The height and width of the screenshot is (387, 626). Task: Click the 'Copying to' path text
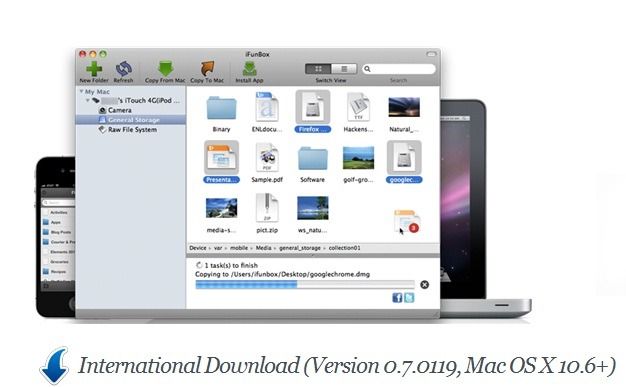pyautogui.click(x=283, y=274)
